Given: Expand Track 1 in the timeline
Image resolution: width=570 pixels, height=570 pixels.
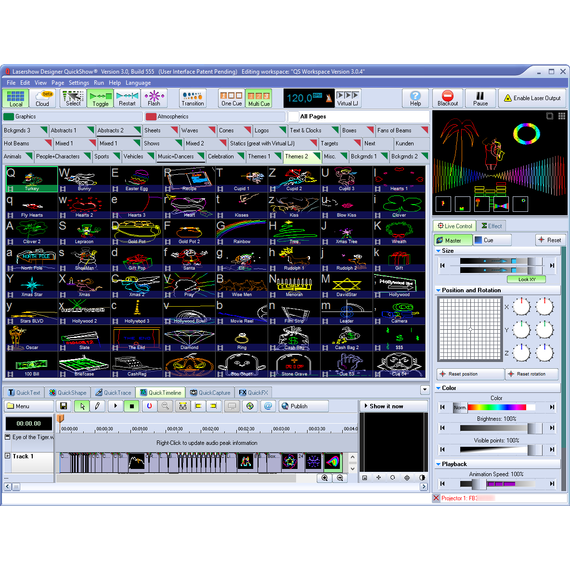Looking at the screenshot, I should [x=7, y=456].
